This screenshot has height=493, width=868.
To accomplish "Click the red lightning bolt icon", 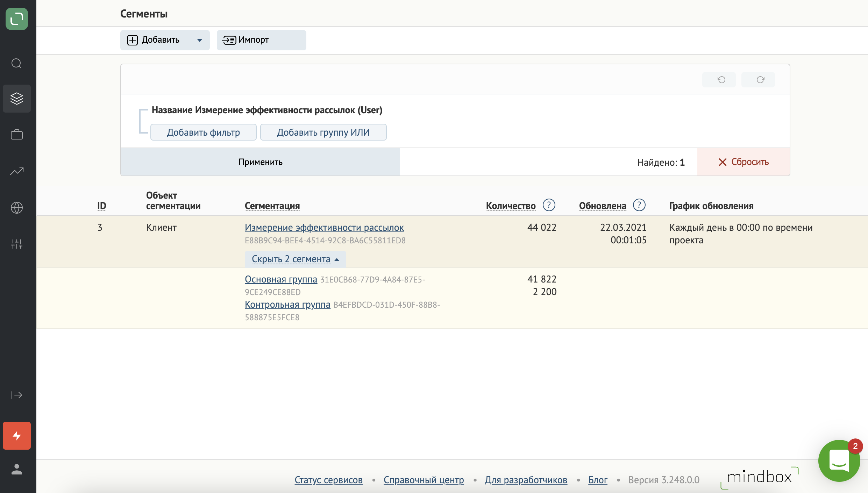I will (17, 436).
